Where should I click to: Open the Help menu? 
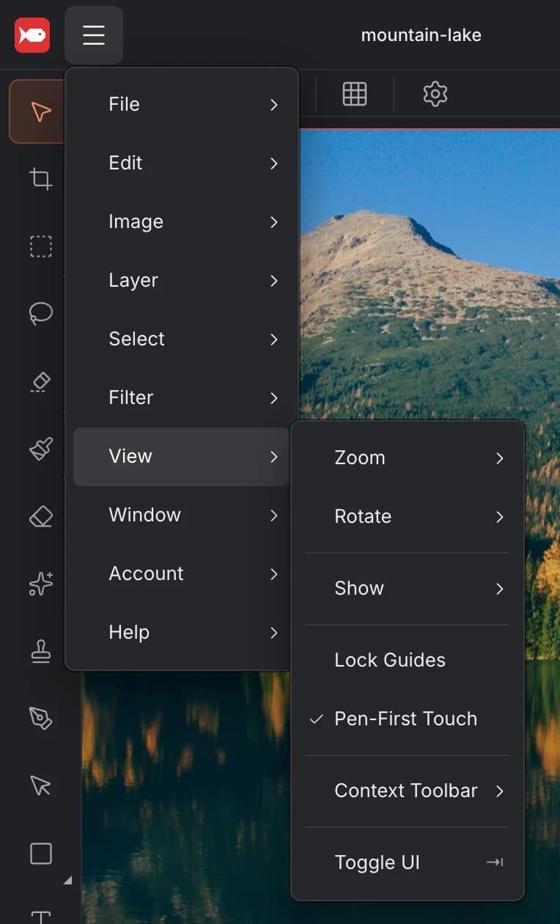pos(182,632)
